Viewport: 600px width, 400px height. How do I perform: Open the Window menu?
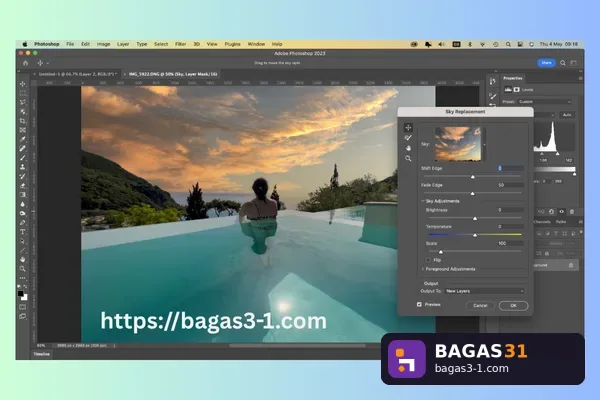click(256, 44)
